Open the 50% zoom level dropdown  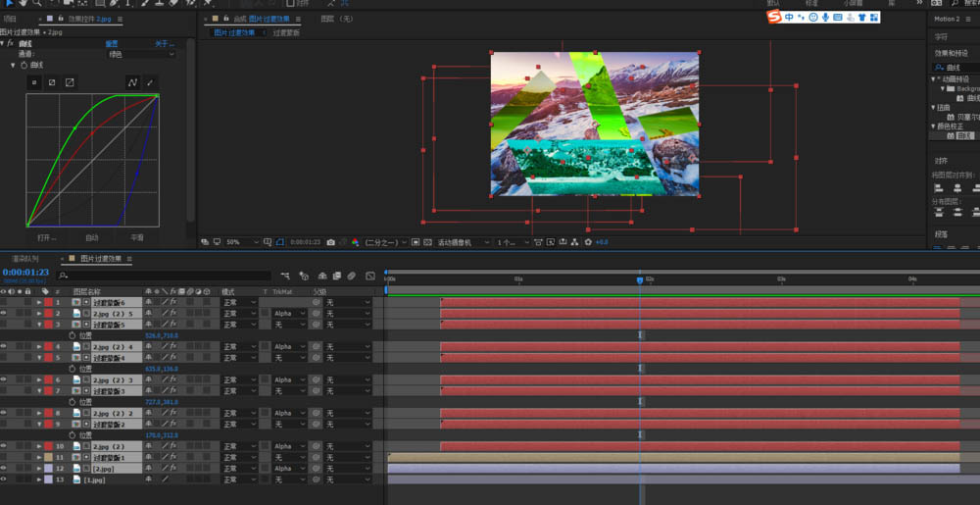click(x=245, y=242)
